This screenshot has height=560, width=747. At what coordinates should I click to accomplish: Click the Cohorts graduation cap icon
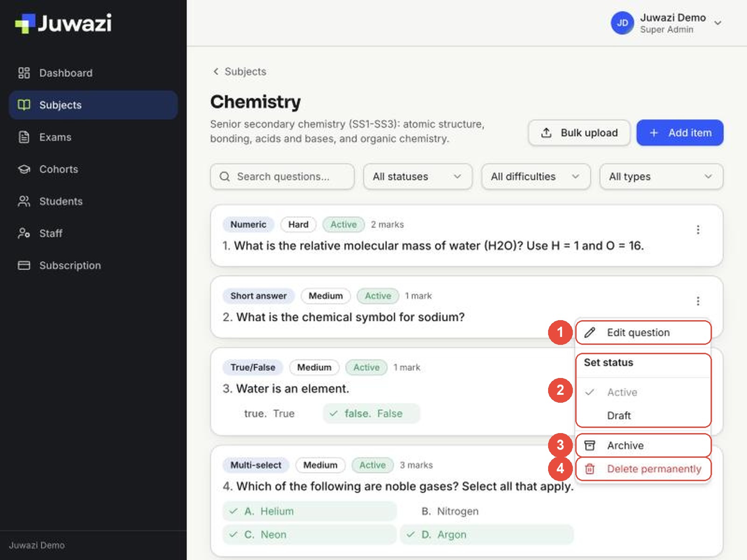click(x=24, y=169)
